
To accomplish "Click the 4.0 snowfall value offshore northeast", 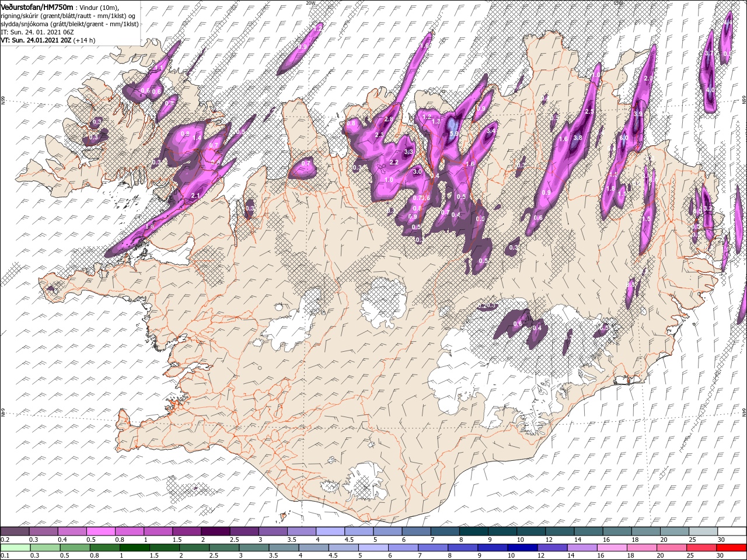I will point(710,90).
